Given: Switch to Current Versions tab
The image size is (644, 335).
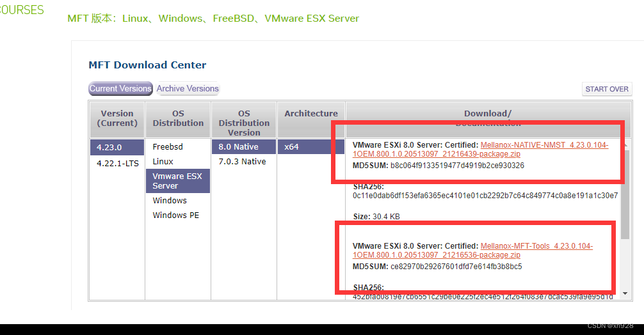Looking at the screenshot, I should (x=120, y=89).
